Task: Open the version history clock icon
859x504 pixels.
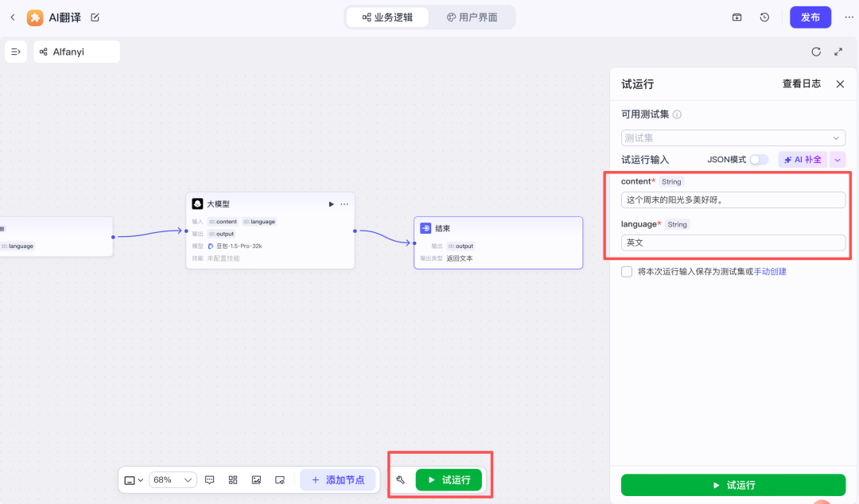Action: click(764, 17)
